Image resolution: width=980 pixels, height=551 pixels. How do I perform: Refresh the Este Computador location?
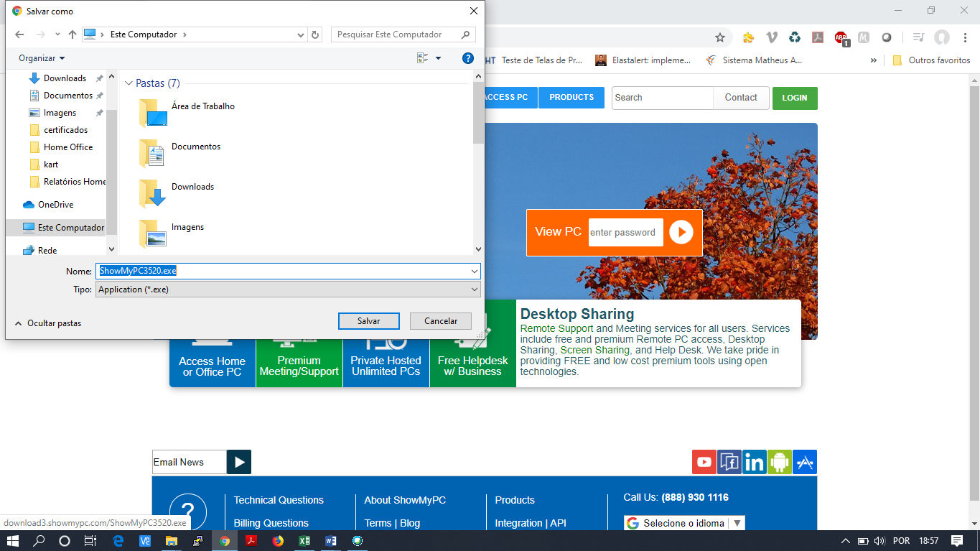pos(315,34)
